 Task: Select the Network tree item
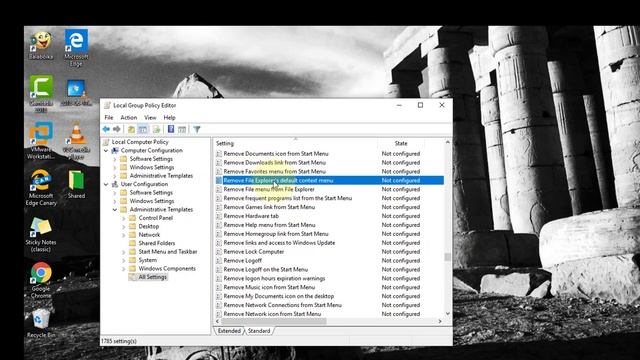pos(149,235)
